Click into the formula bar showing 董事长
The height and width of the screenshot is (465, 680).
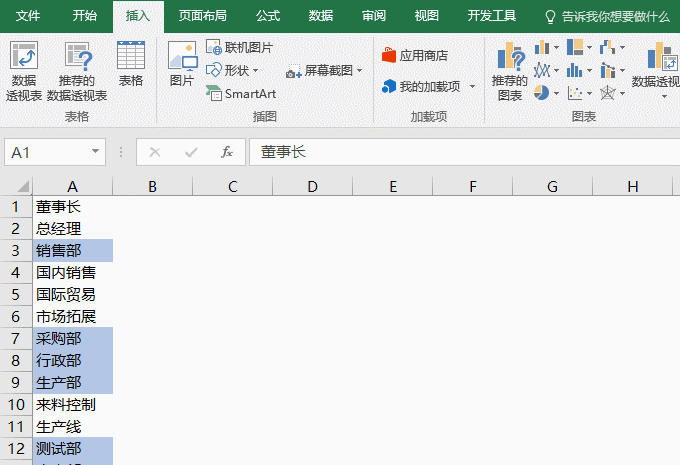(x=464, y=152)
